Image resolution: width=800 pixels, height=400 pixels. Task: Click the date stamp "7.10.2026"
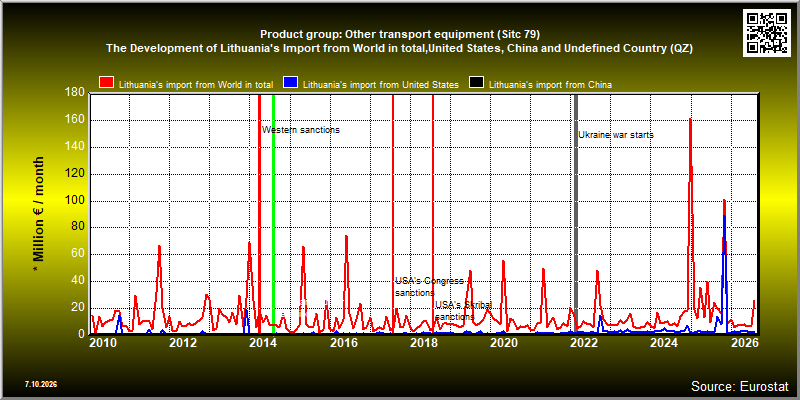click(x=40, y=383)
